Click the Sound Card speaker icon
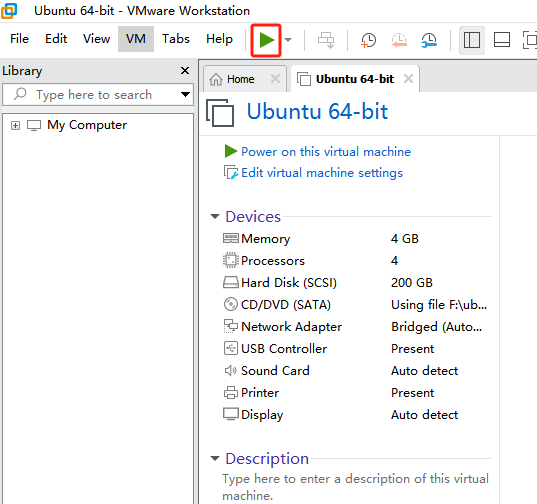Viewport: 537px width, 504px height. [x=230, y=370]
